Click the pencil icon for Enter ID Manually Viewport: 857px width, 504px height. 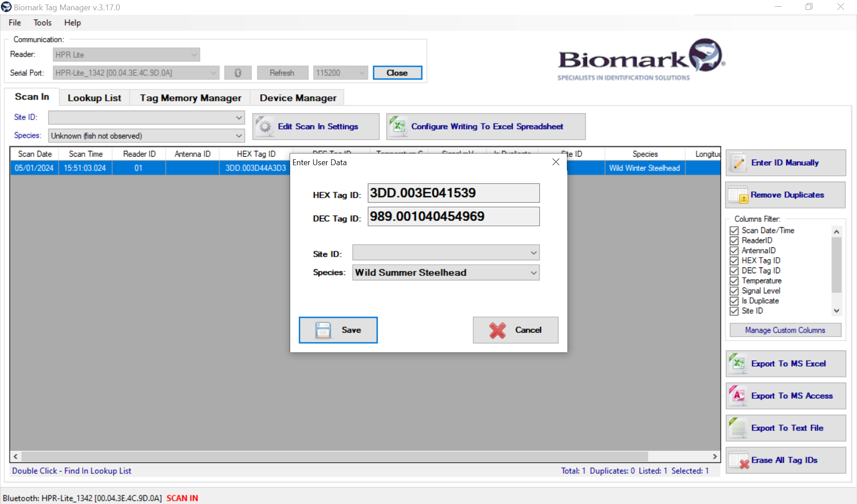click(739, 163)
